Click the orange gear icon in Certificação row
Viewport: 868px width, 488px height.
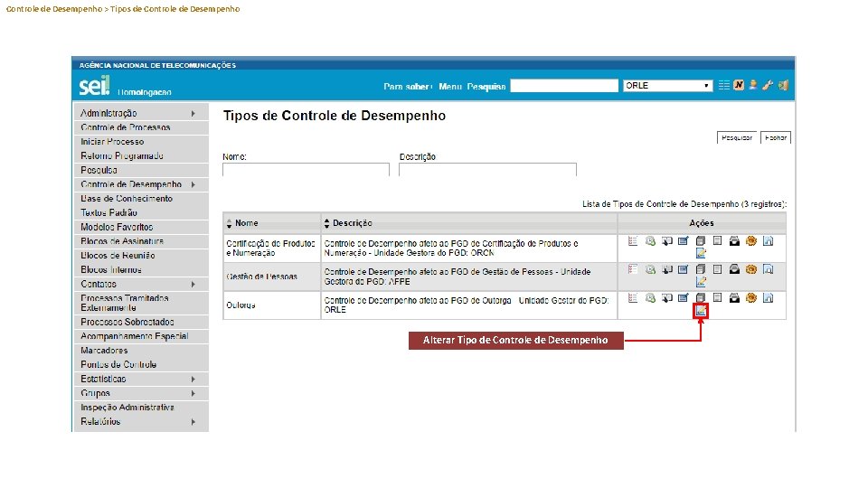pos(751,240)
